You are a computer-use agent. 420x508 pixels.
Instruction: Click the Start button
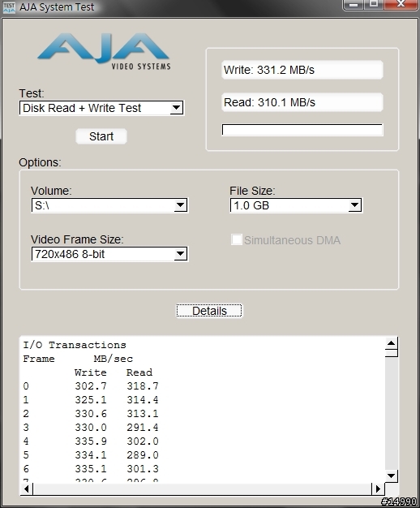101,136
